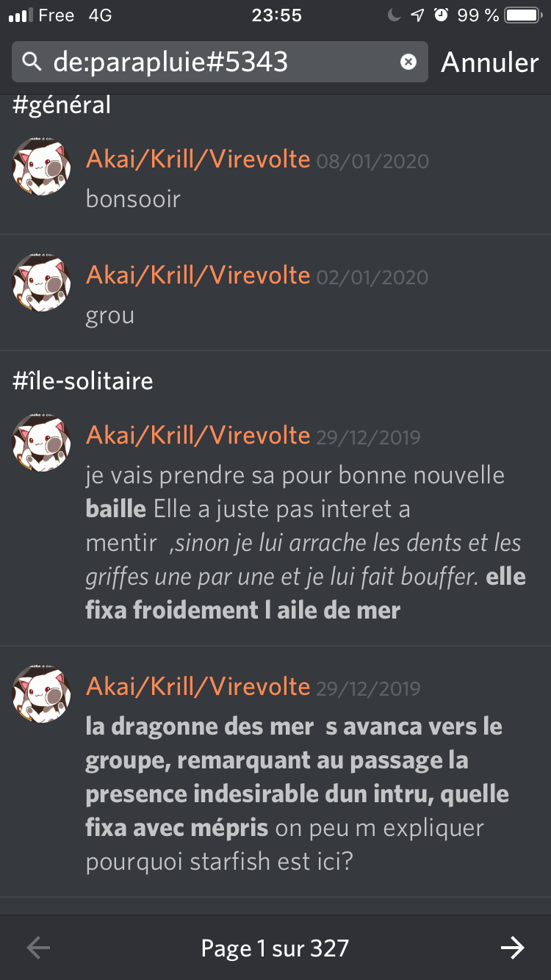Tap the magnifying glass search icon
Image resolution: width=551 pixels, height=980 pixels.
(x=32, y=62)
